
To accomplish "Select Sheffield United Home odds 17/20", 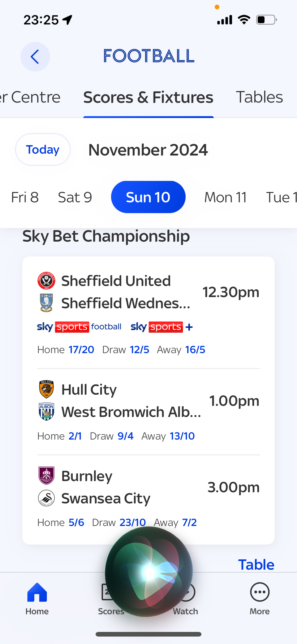I will pos(81,350).
